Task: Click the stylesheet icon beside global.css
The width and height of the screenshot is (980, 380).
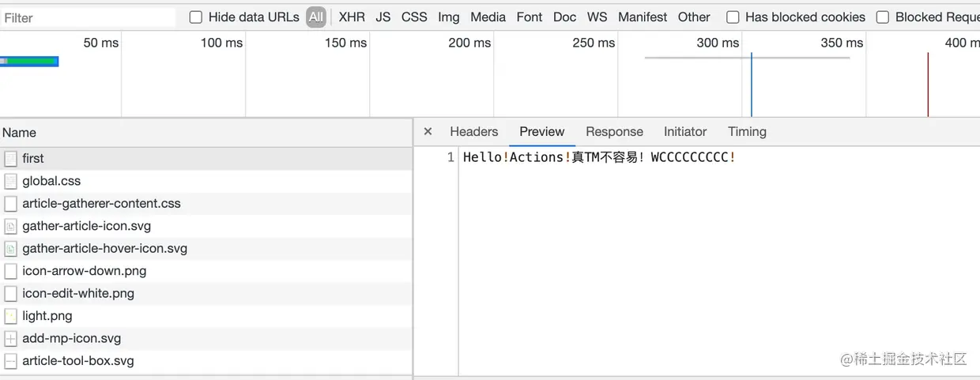Action: (x=10, y=181)
